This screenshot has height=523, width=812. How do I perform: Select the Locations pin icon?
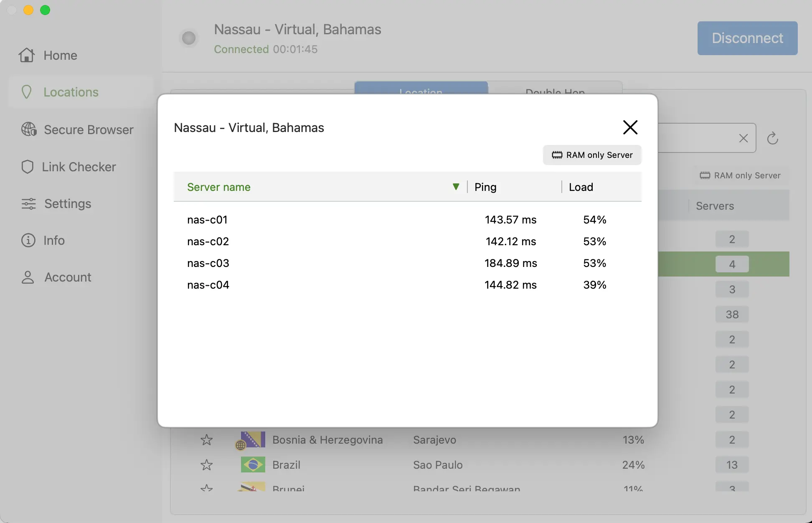point(27,92)
